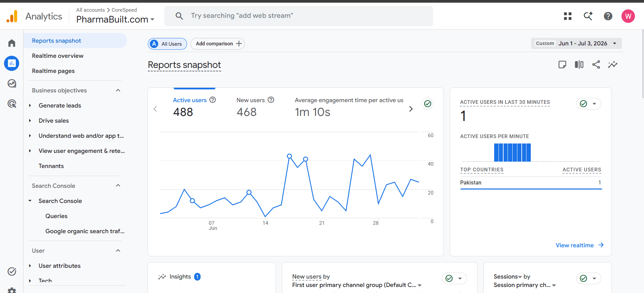Click inside the search field
Image resolution: width=644 pixels, height=293 pixels.
point(299,16)
